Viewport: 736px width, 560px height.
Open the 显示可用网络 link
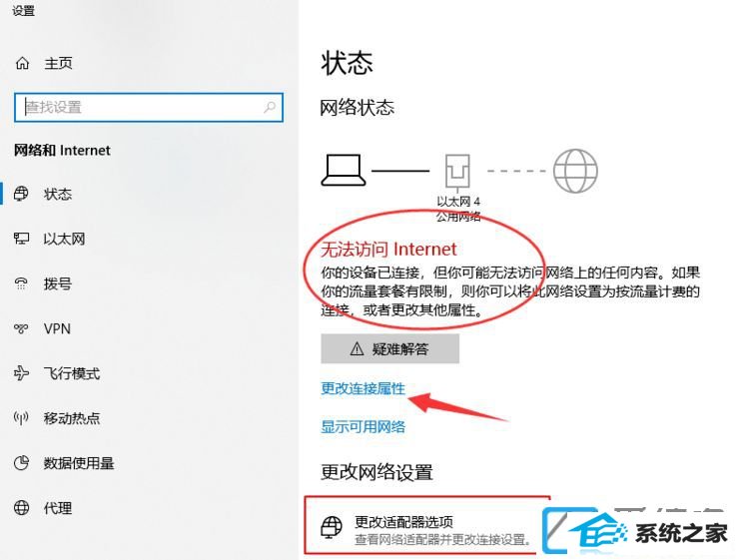click(x=363, y=426)
